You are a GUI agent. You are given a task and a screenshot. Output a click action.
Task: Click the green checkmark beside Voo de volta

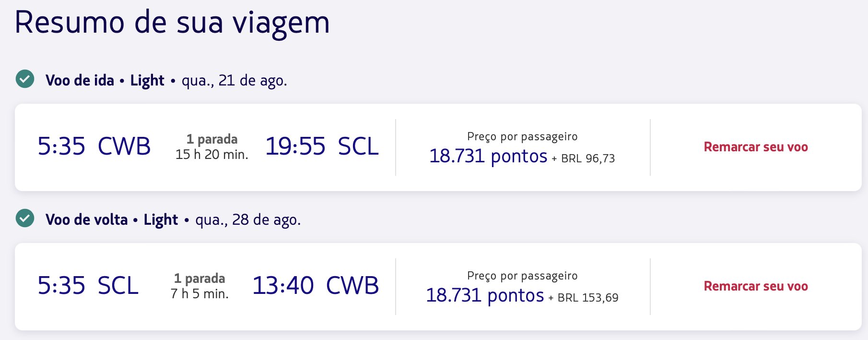25,218
